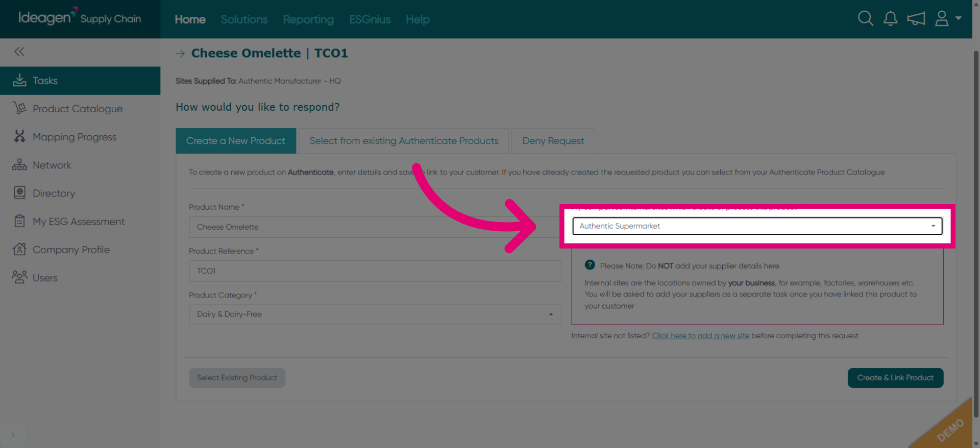
Task: Click the Company Profile building icon
Action: coord(19,249)
